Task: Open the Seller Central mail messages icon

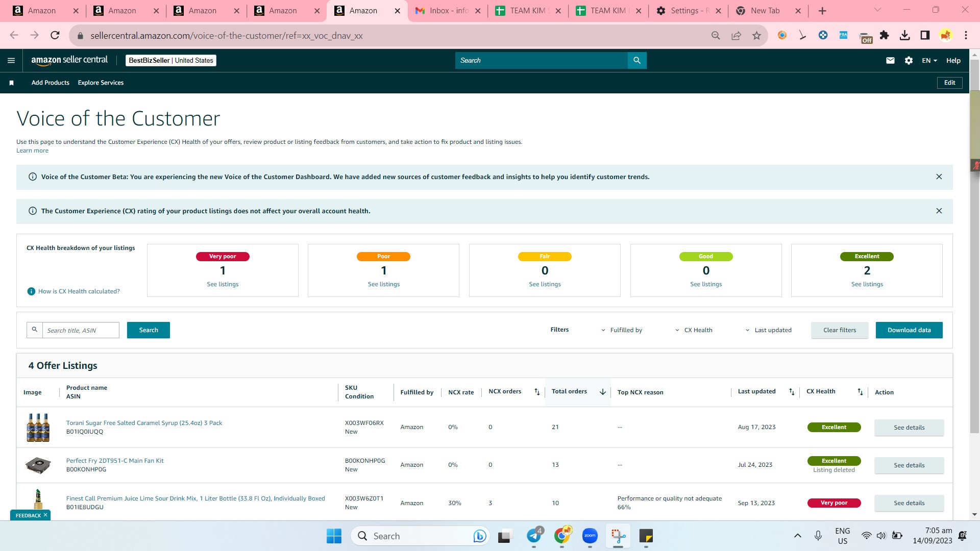Action: click(x=890, y=60)
